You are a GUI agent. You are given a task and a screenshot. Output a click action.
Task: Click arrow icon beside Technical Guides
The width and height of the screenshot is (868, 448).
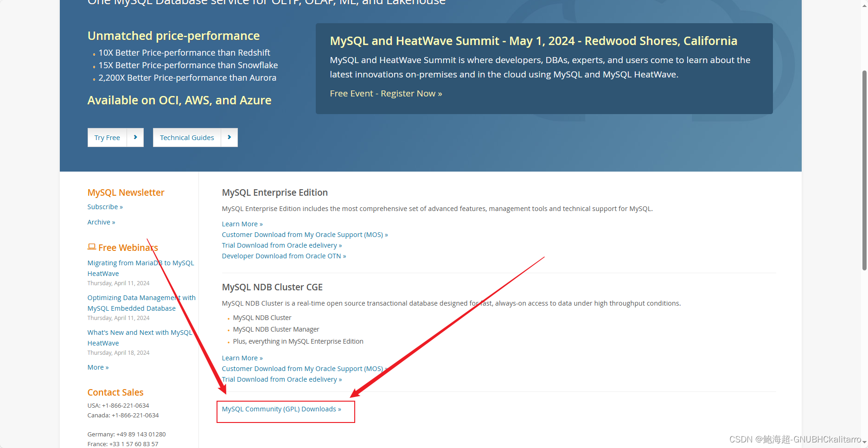pos(230,138)
